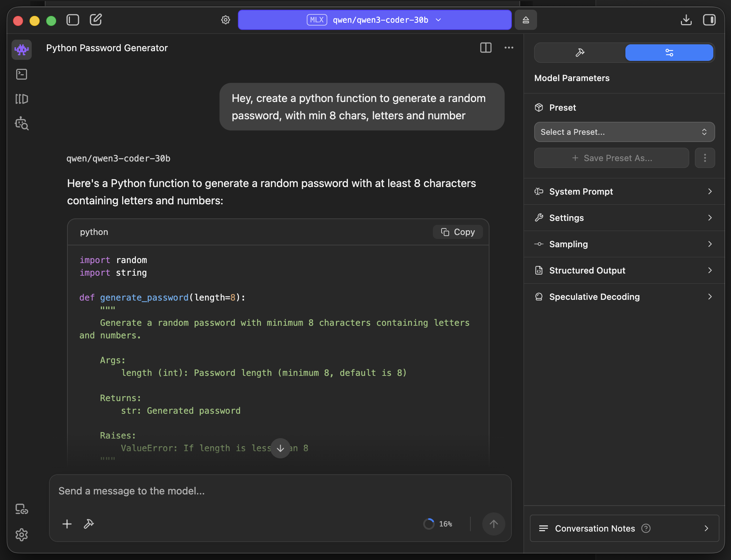Expand the System Prompt section

click(624, 191)
